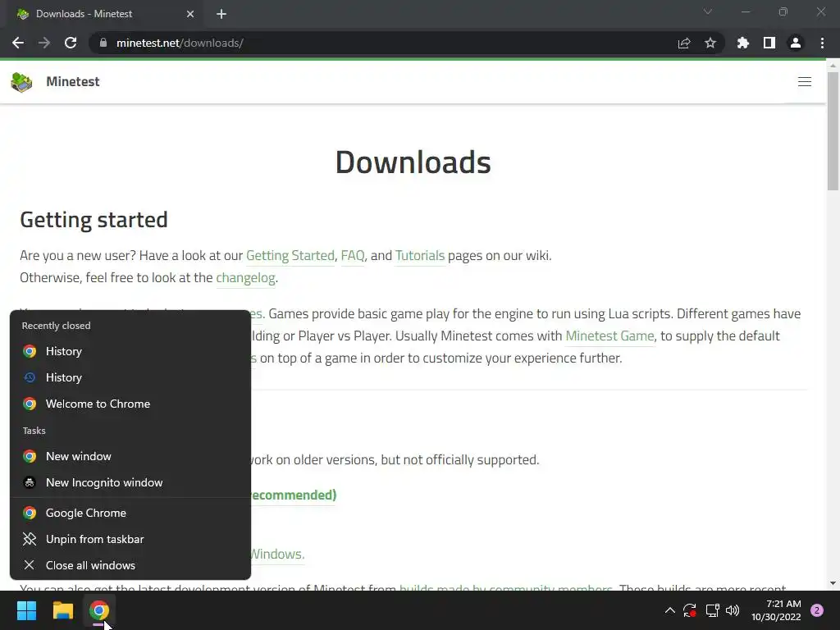This screenshot has width=840, height=630.
Task: Click the Unpin pin icon in jump list
Action: (x=30, y=539)
